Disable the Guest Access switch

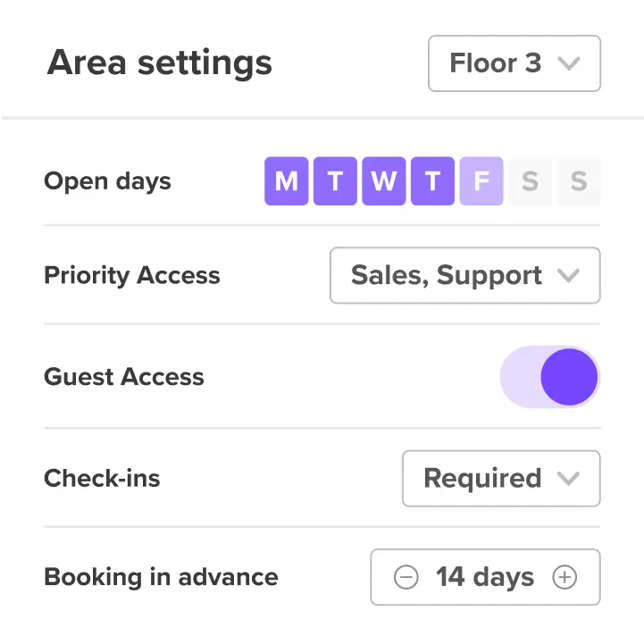point(550,377)
